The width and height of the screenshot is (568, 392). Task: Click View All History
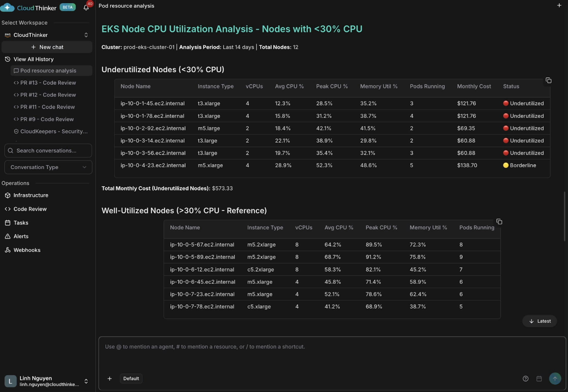point(33,59)
